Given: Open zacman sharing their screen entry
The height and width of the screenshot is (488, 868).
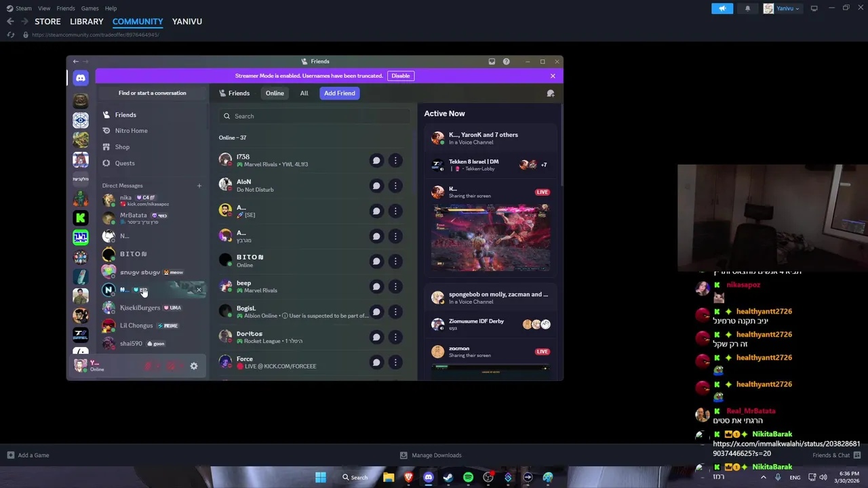Looking at the screenshot, I should (490, 352).
